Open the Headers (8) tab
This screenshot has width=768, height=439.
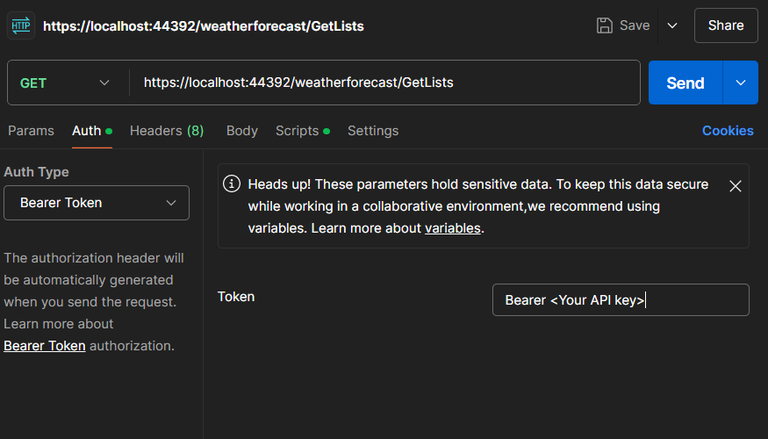pos(166,131)
